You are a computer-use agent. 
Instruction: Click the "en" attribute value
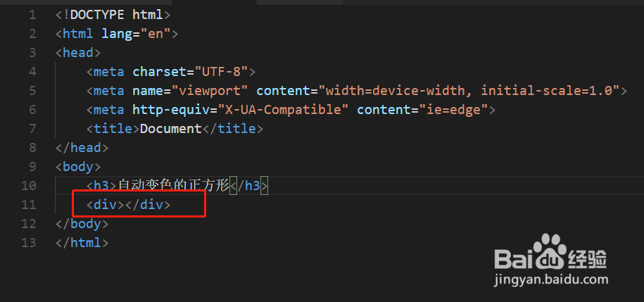[x=156, y=34]
